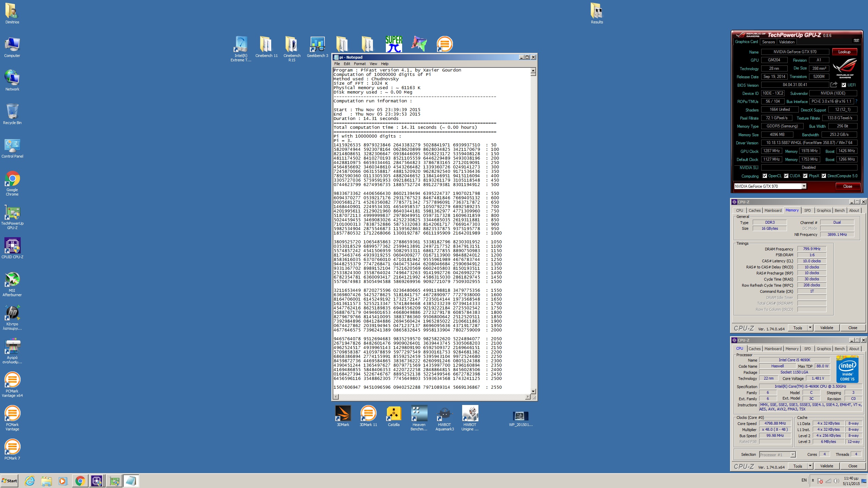Screen dimensions: 868x488
Task: Open Bench tab in lower CPU-Z window
Action: (840, 349)
